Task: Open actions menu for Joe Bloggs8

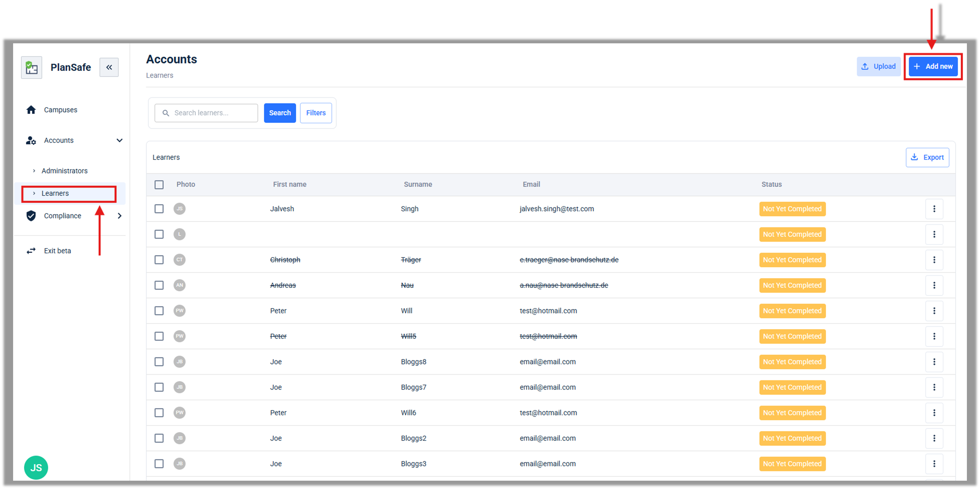Action: point(934,362)
